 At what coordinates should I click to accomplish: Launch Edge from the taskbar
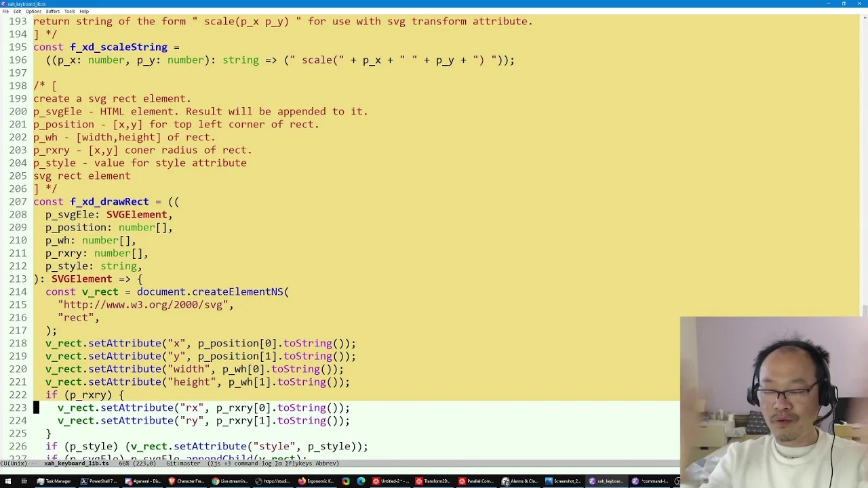(x=361, y=481)
